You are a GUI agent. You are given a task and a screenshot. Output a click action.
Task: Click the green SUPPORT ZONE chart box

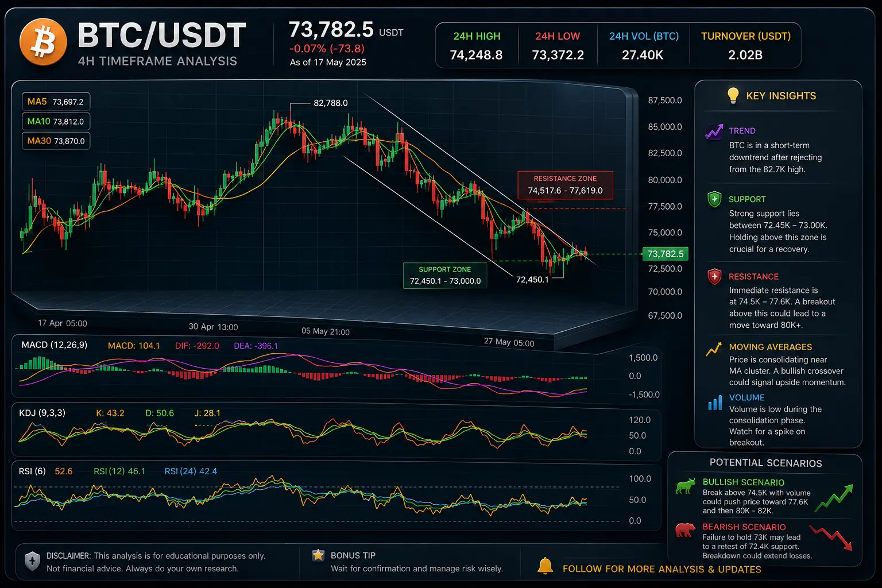tap(445, 276)
